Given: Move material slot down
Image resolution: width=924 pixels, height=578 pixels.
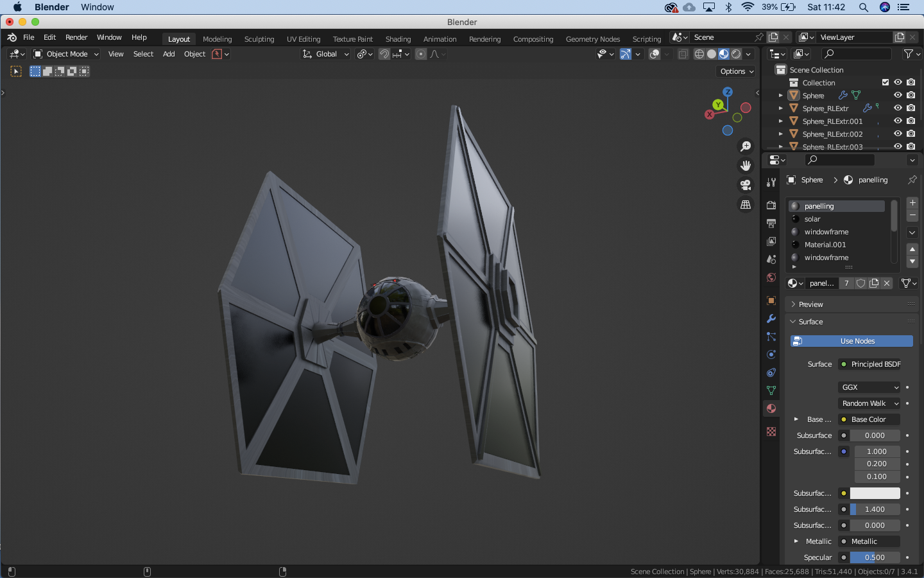Looking at the screenshot, I should click(912, 261).
